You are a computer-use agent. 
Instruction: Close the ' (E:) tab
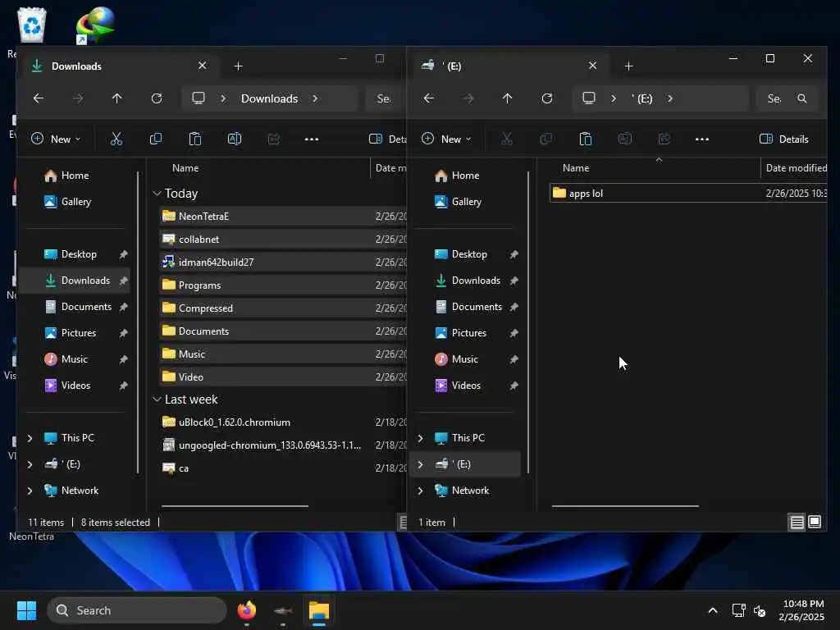click(x=592, y=66)
